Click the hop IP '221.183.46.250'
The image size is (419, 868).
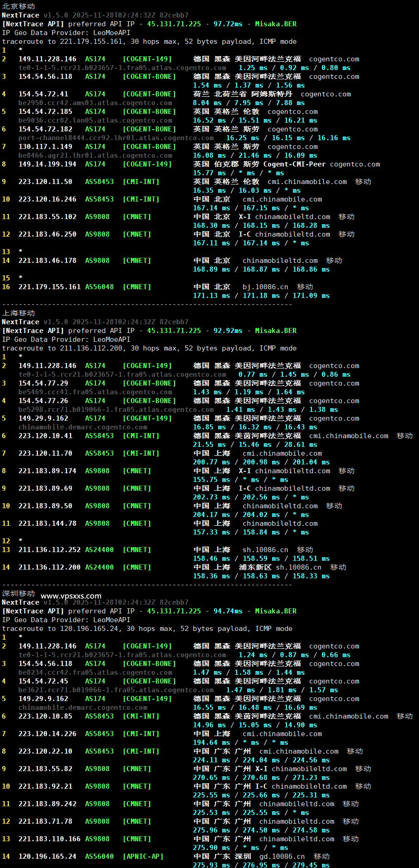48,234
